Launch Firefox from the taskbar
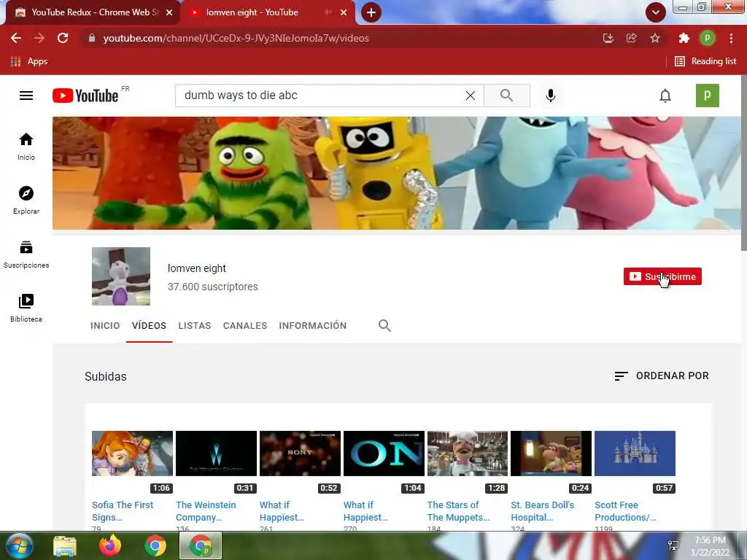This screenshot has height=560, width=747. (x=110, y=545)
